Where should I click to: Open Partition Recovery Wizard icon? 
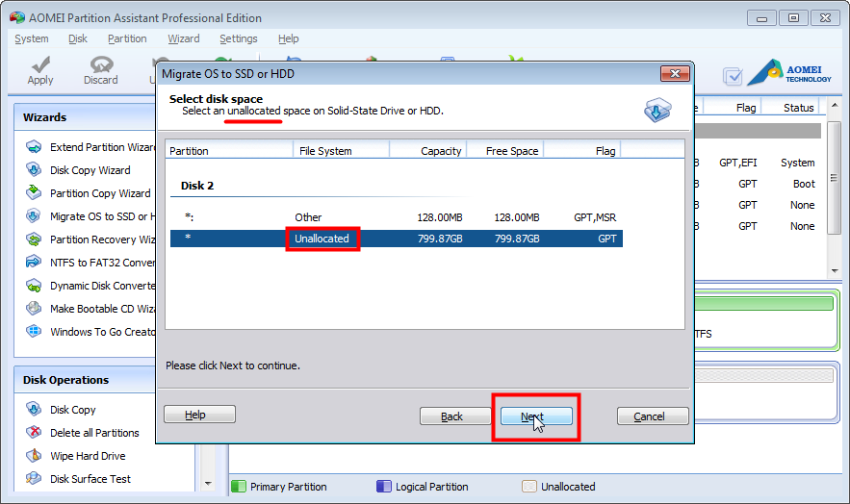[x=34, y=239]
